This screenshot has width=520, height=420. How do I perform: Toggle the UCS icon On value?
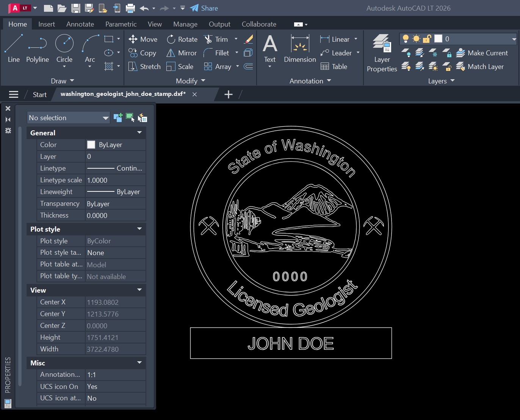(x=116, y=387)
